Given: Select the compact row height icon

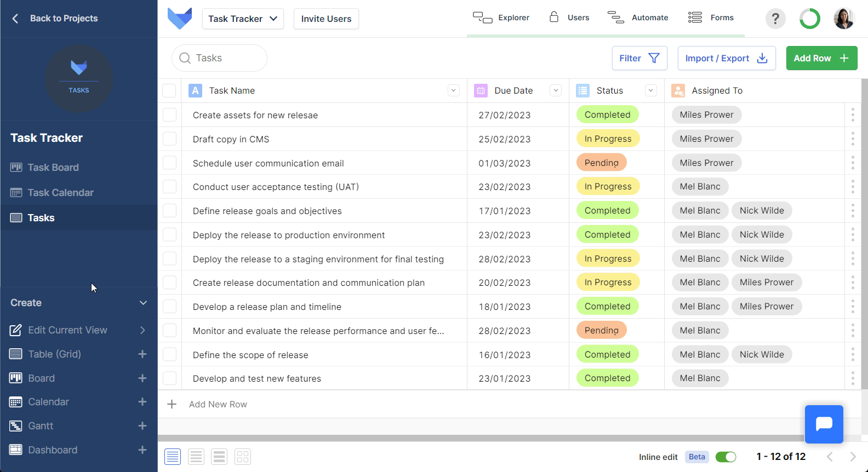Looking at the screenshot, I should [x=173, y=457].
